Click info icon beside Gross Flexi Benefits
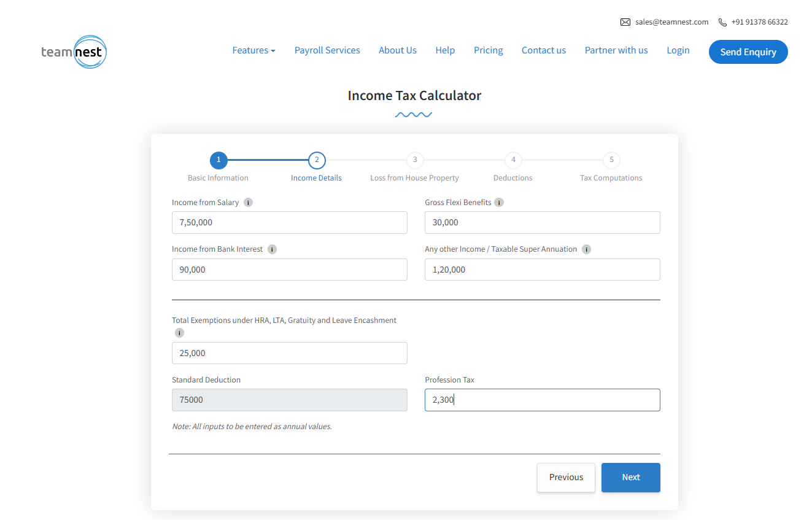The height and width of the screenshot is (520, 812). (x=499, y=203)
